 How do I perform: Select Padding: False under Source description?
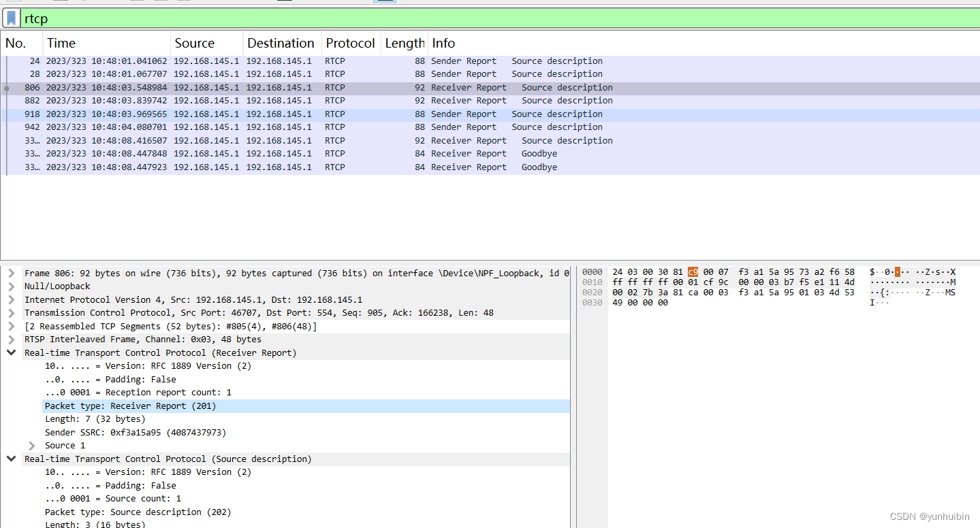click(x=110, y=486)
